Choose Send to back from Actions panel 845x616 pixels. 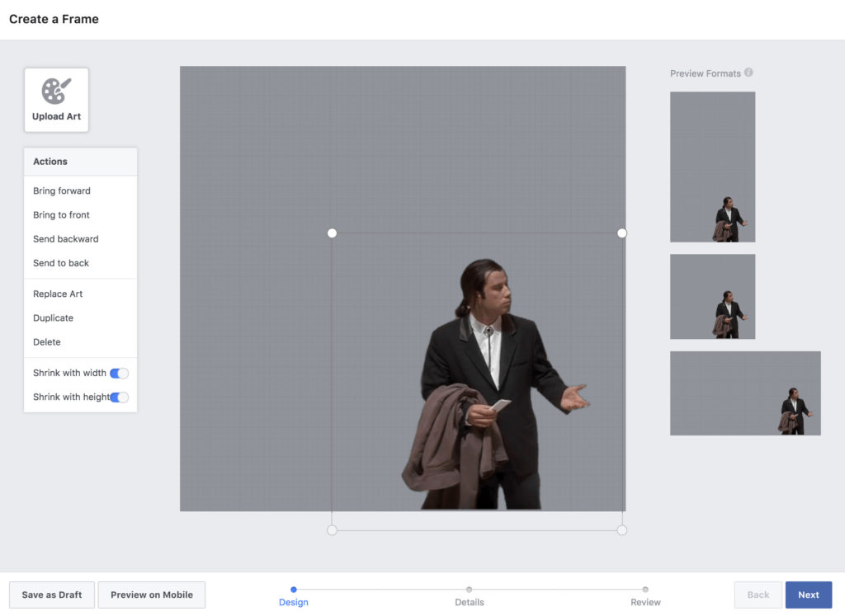click(60, 262)
